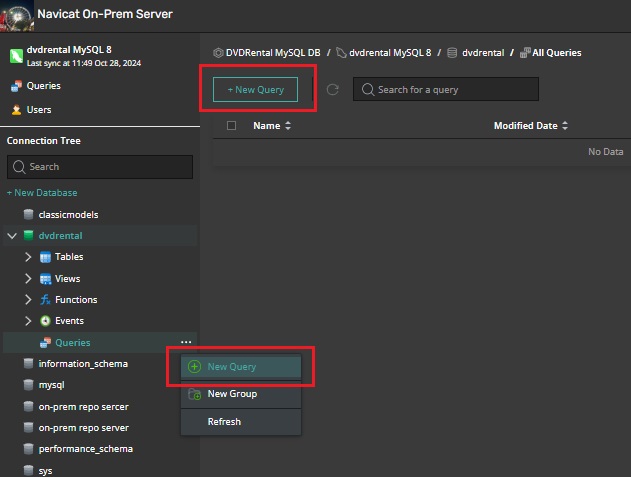Select the on-prem repo sercer database
This screenshot has width=631, height=477.
click(x=83, y=407)
